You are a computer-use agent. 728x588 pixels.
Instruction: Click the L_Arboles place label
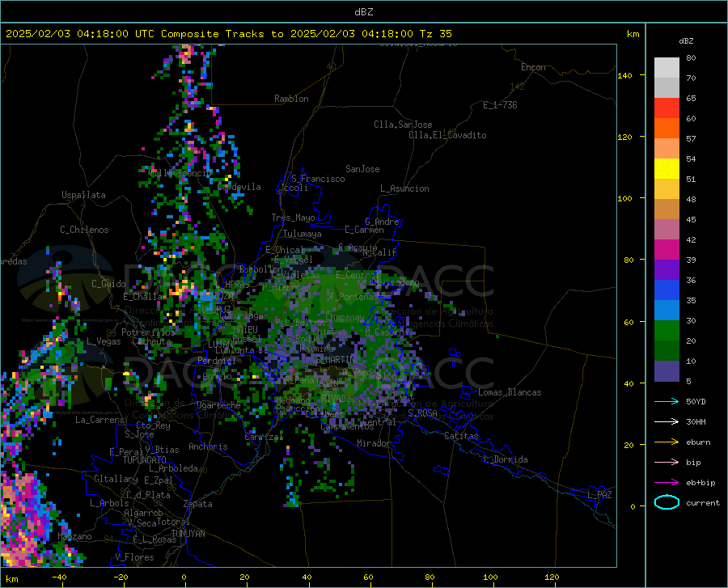pyautogui.click(x=109, y=503)
